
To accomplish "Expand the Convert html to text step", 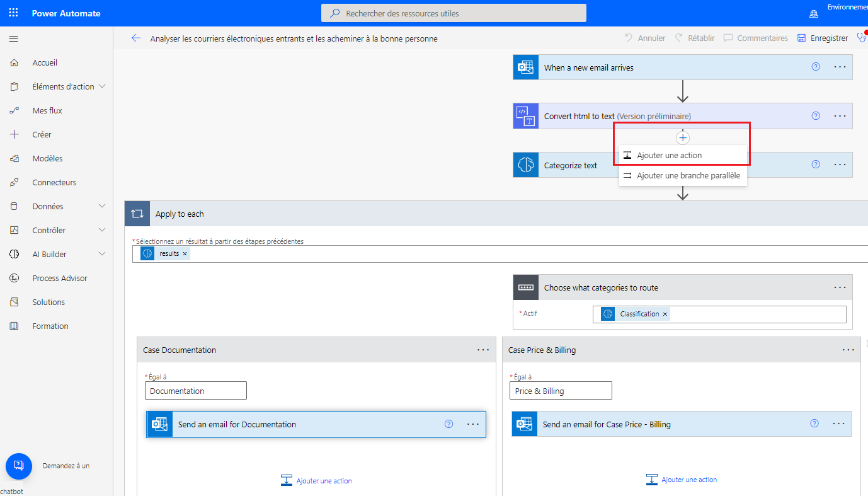I will click(683, 116).
